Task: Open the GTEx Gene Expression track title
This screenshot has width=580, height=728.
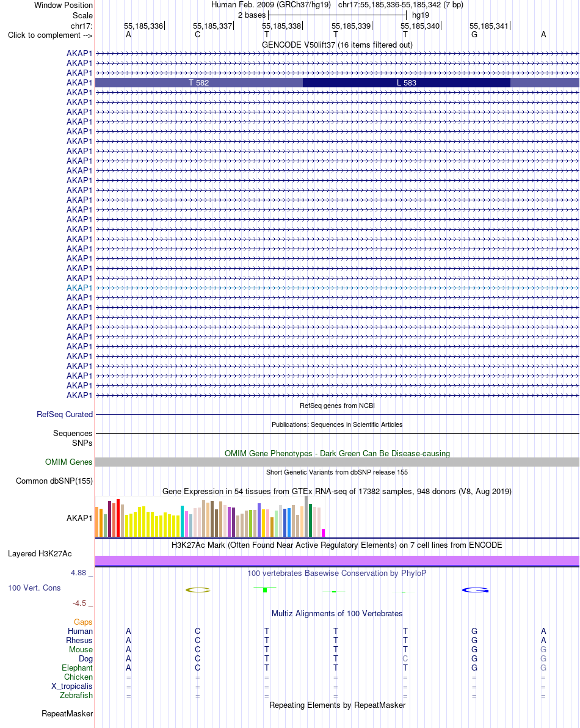Action: pyautogui.click(x=337, y=491)
